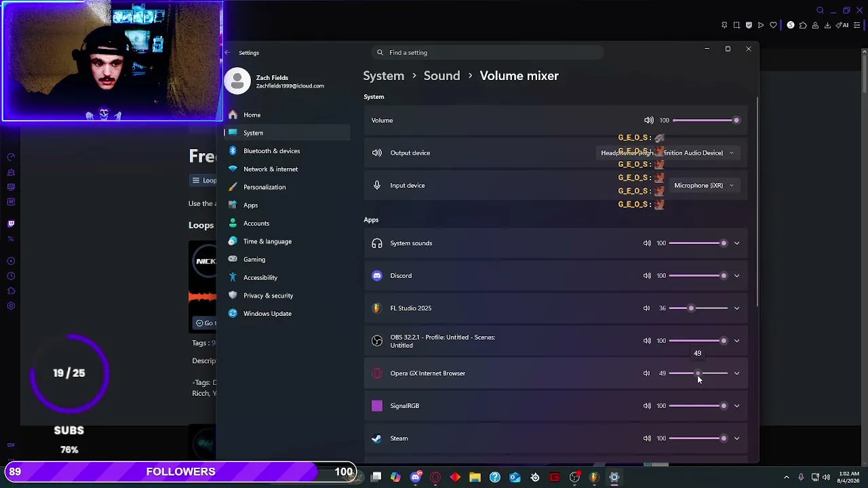Screen dimensions: 868x488
Task: Click the pin icon in Opera toolbar
Action: [x=724, y=26]
